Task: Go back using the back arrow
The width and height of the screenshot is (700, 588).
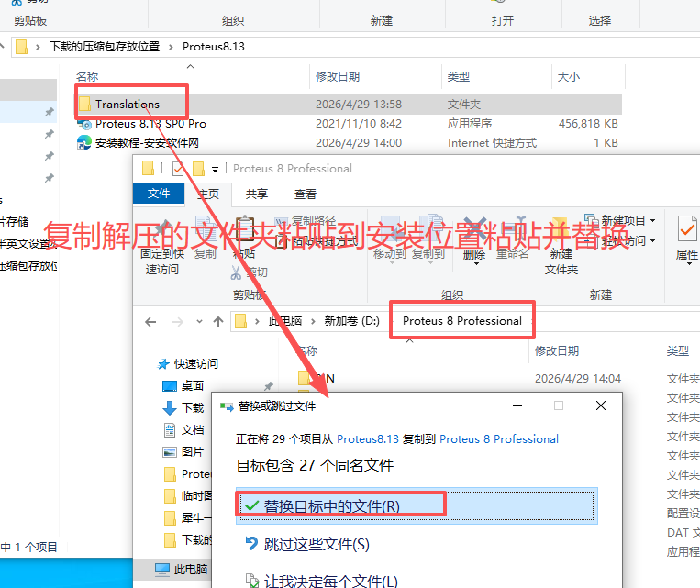Action: tap(150, 321)
